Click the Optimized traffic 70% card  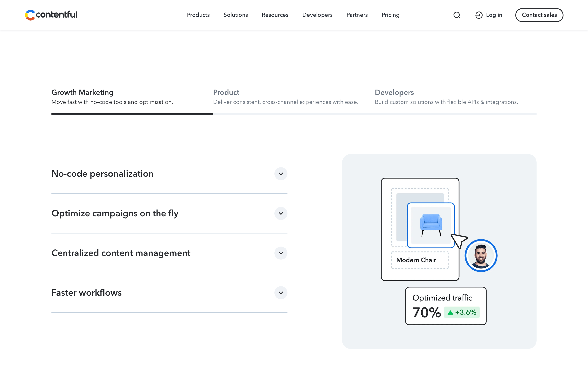coord(446,306)
